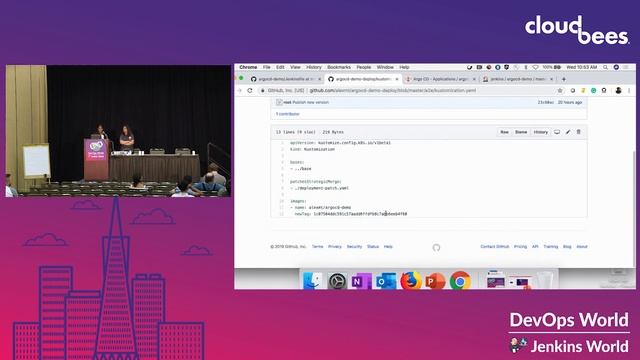Click the Chrome icon in the dock
Viewport: 640px width, 360px height.
tap(460, 281)
